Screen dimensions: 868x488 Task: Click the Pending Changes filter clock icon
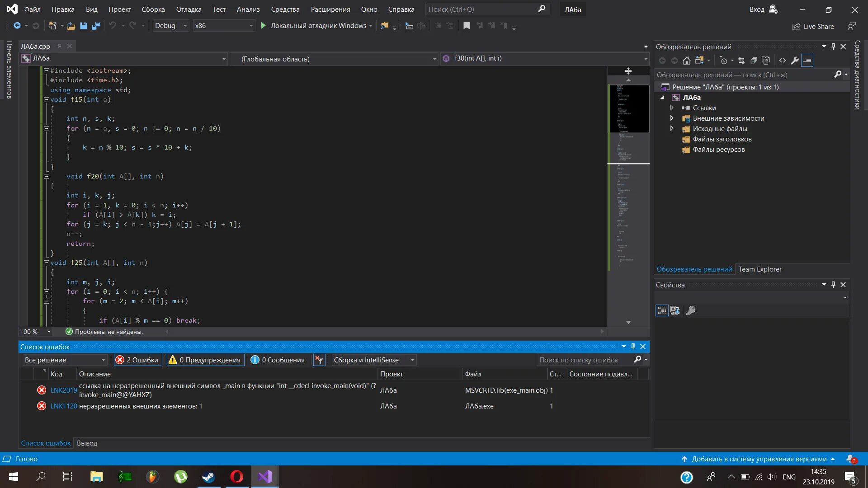click(723, 61)
